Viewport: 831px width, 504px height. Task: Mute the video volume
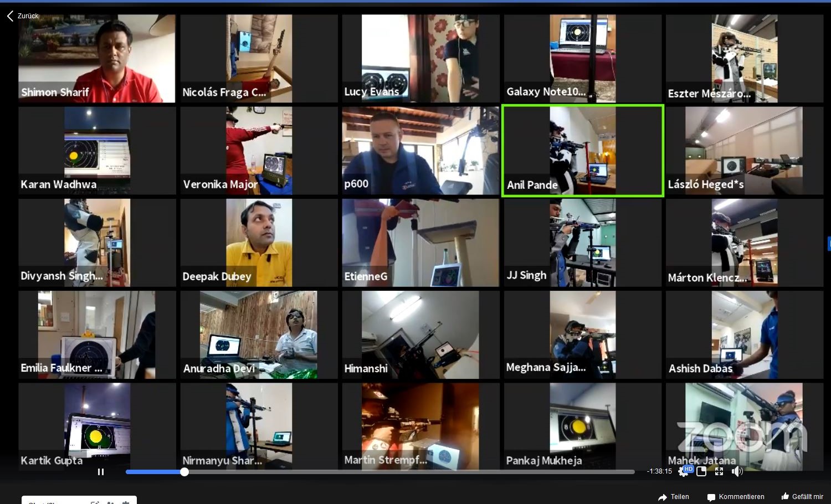click(x=737, y=471)
